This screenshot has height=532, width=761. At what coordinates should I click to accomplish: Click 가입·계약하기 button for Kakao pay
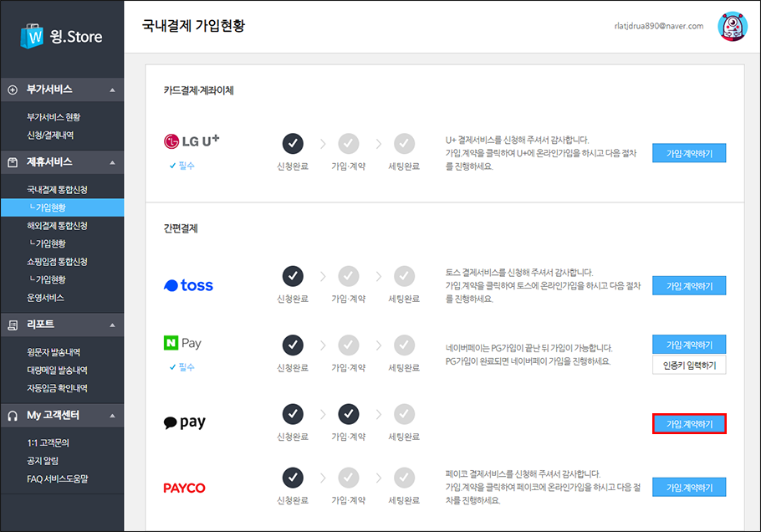689,424
